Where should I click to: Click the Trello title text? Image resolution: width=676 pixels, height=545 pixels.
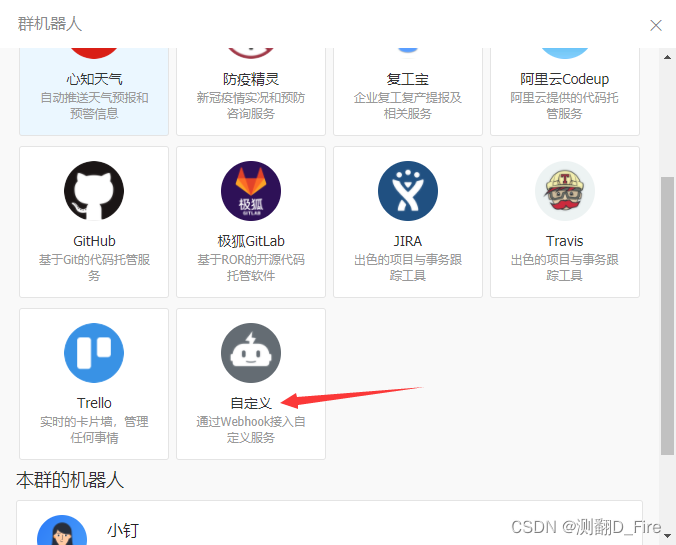(94, 403)
